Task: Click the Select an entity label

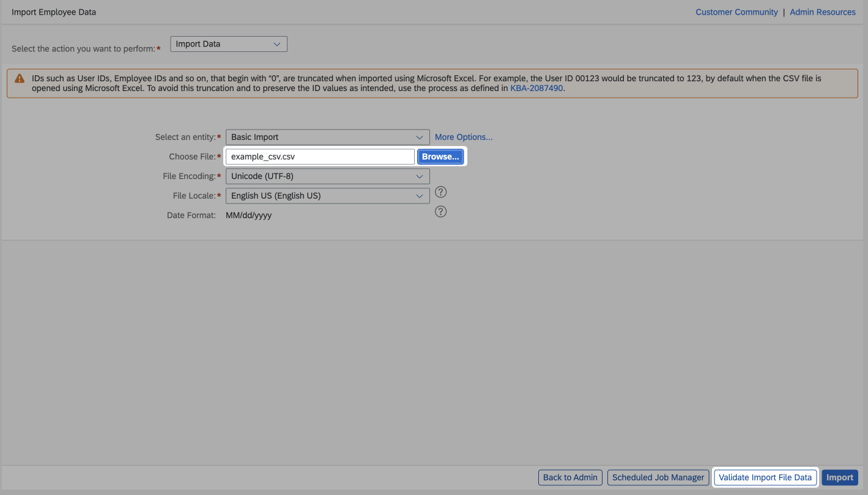Action: point(185,137)
